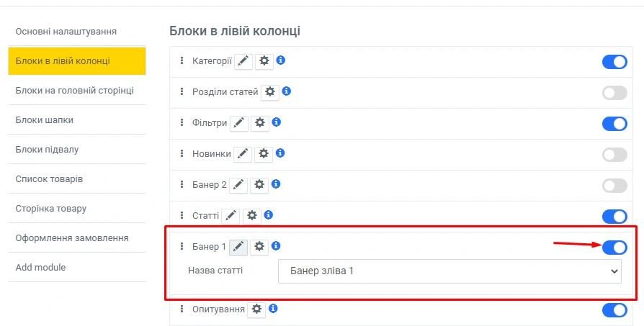Click the pencil edit icon next to Категорії
This screenshot has width=644, height=326.
244,62
